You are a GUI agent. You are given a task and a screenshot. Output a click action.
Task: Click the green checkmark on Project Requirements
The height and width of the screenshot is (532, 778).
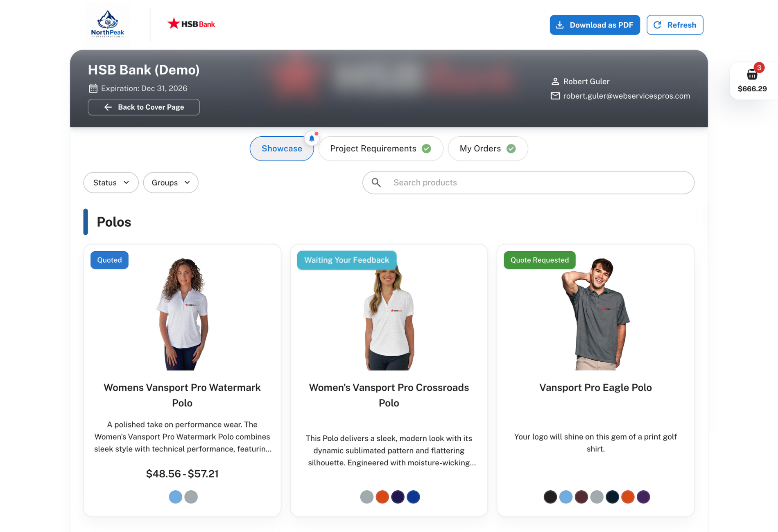[426, 149]
